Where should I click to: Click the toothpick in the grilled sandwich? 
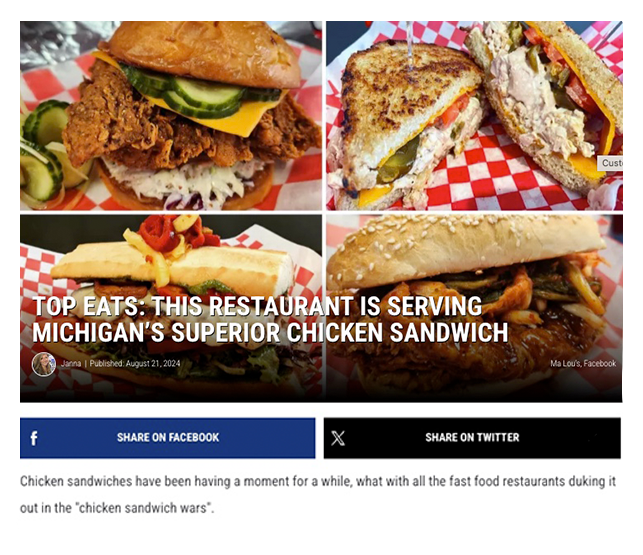point(410,43)
